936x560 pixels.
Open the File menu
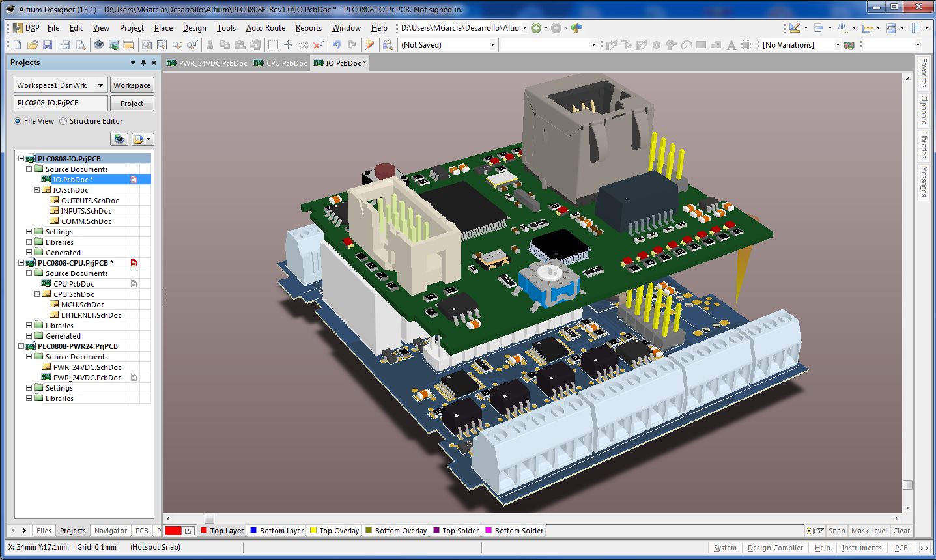[x=53, y=28]
